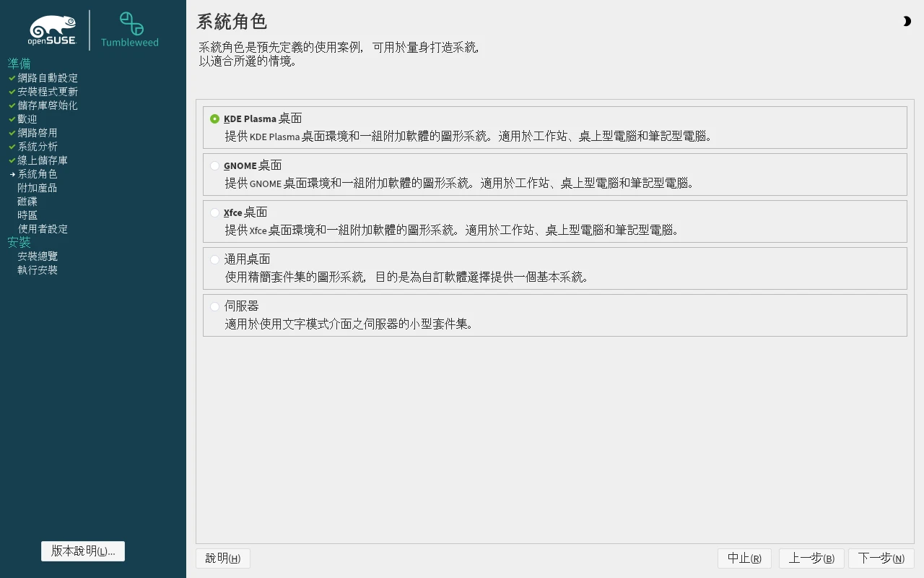924x578 pixels.
Task: Click the Xfce description line
Action: click(453, 230)
